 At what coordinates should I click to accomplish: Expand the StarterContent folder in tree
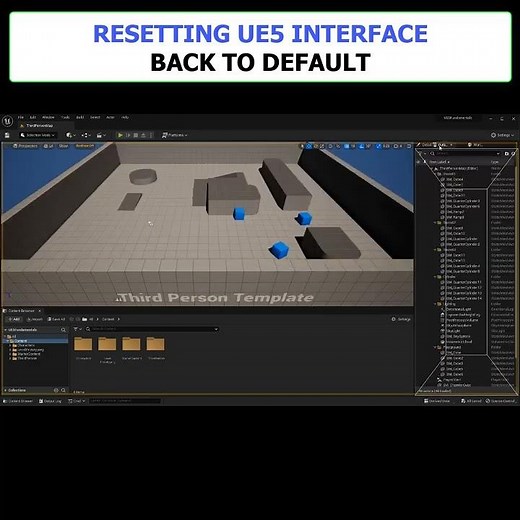coord(10,354)
